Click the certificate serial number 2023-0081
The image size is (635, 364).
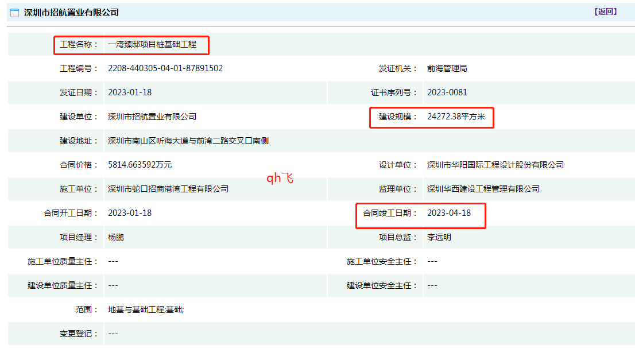[x=447, y=92]
